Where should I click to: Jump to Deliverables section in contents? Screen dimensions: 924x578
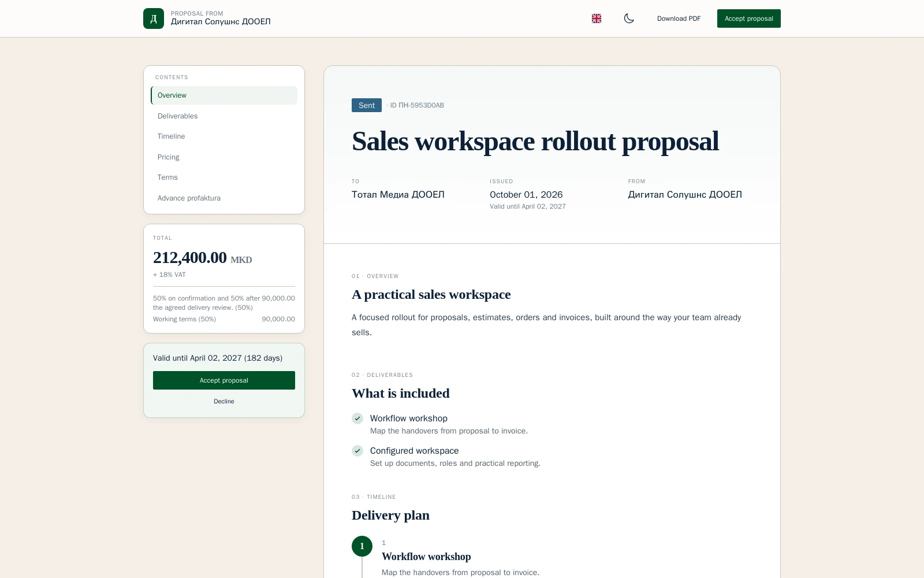point(224,116)
